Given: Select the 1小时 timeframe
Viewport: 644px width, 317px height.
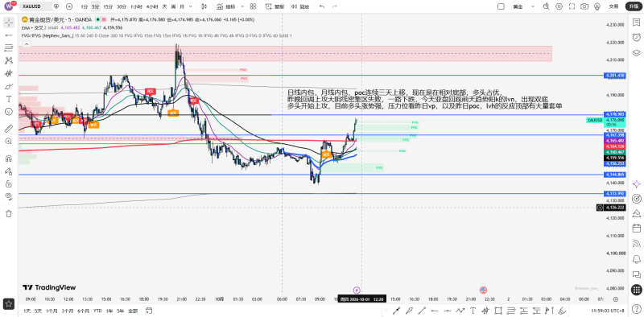Looking at the screenshot, I should (135, 6).
